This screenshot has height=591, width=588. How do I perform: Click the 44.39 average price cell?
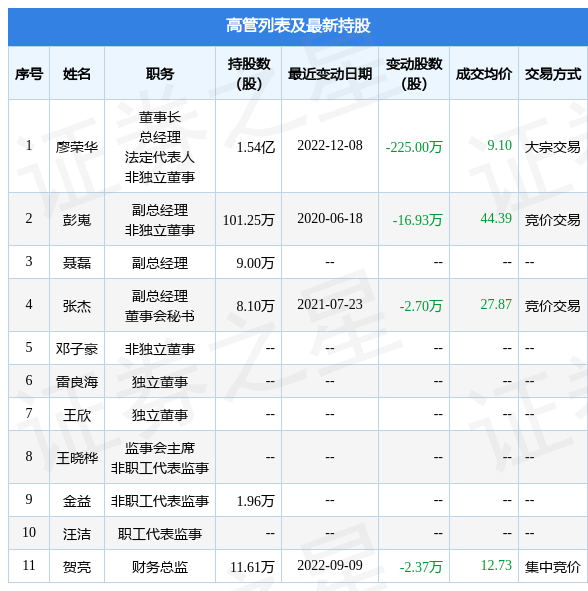496,218
